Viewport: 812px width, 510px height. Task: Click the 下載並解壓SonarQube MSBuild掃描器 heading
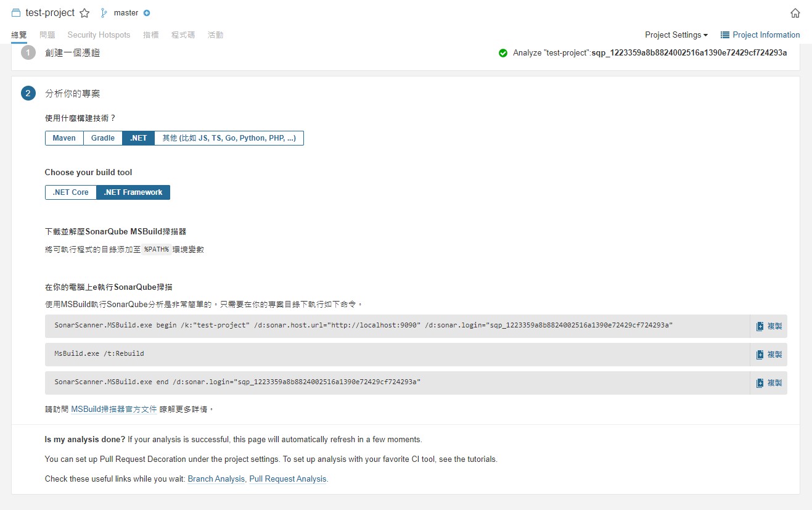coord(116,232)
